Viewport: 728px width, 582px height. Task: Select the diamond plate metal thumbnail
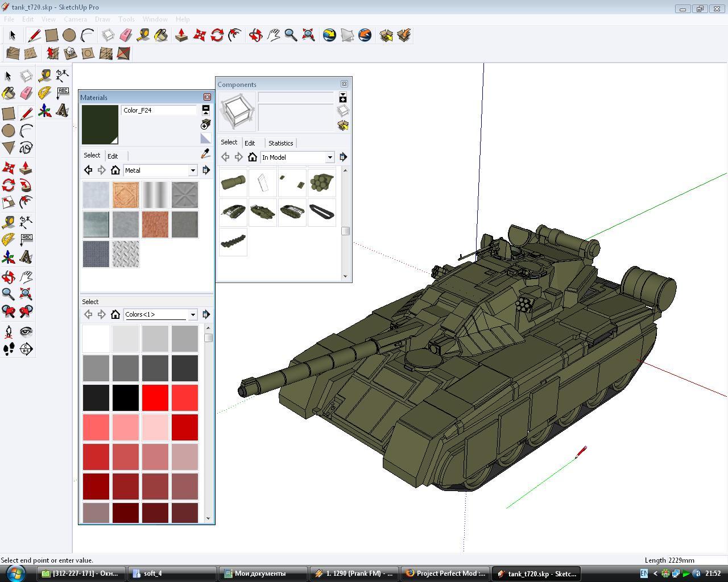tap(126, 254)
